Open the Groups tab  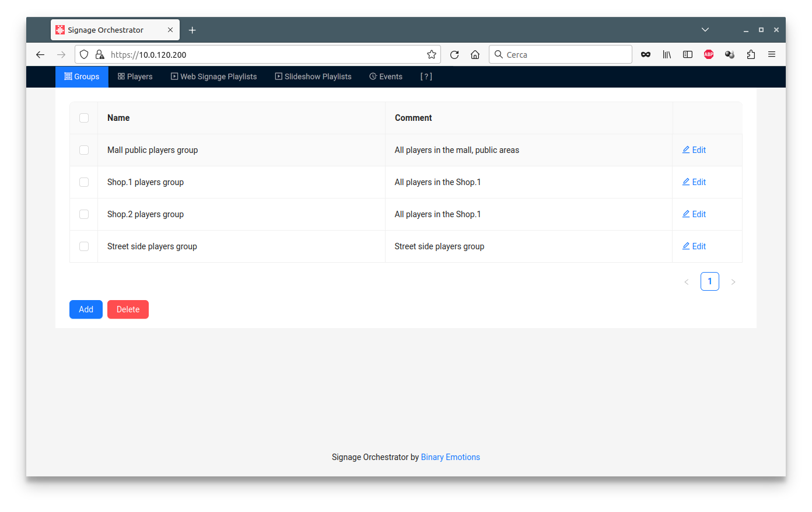(82, 76)
